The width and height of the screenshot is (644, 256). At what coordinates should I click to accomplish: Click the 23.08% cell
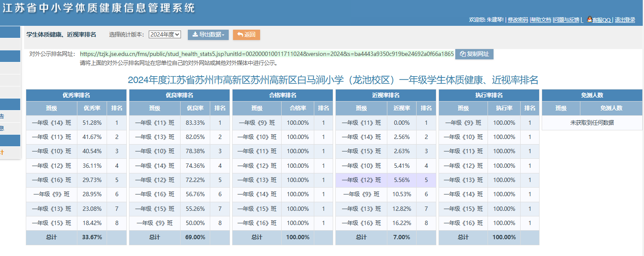[x=92, y=209]
